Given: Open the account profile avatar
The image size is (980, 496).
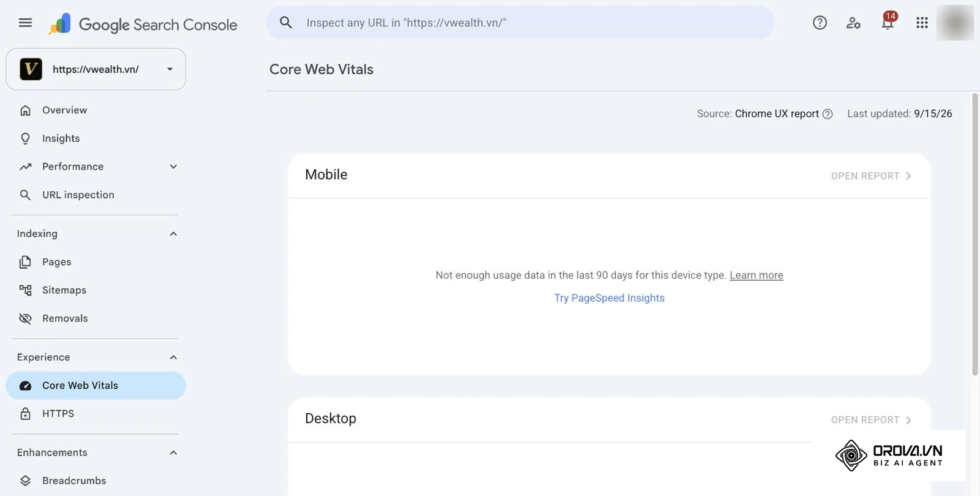Looking at the screenshot, I should tap(955, 23).
